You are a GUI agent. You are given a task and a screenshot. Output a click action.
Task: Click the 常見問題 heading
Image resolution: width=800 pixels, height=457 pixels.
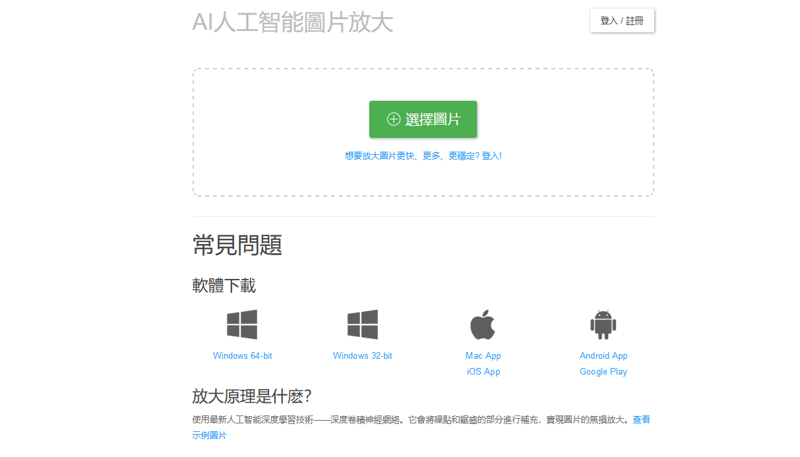[237, 245]
